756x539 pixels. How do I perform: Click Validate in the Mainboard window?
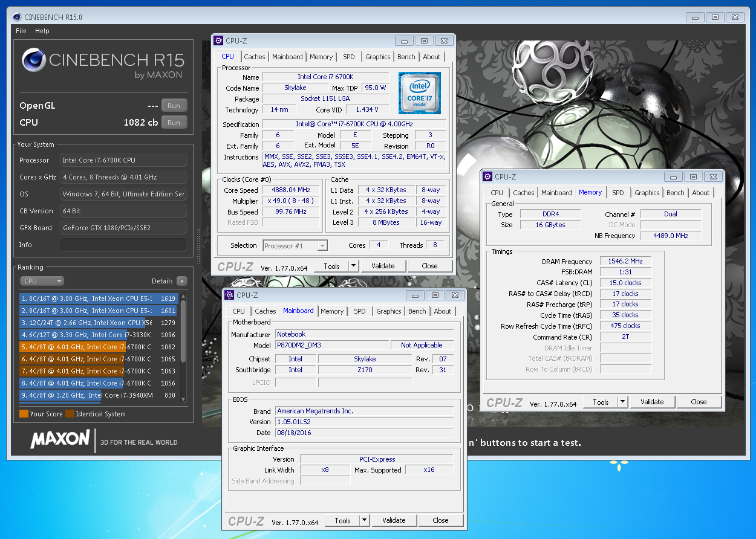394,520
